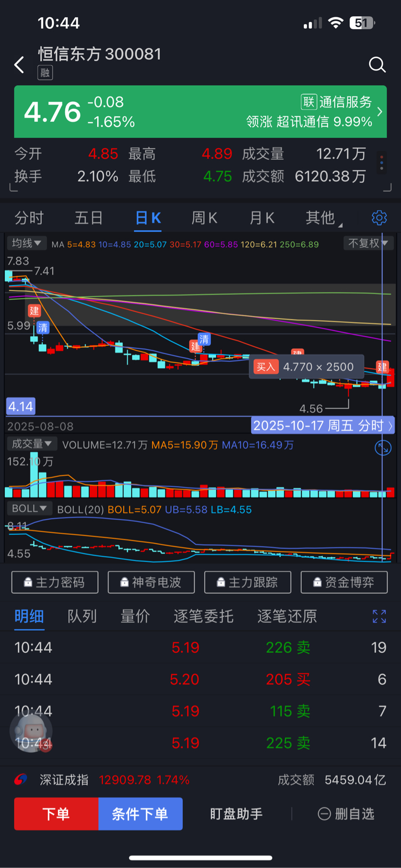Switch to 五日 chart tab
The image size is (401, 868).
[x=88, y=218]
